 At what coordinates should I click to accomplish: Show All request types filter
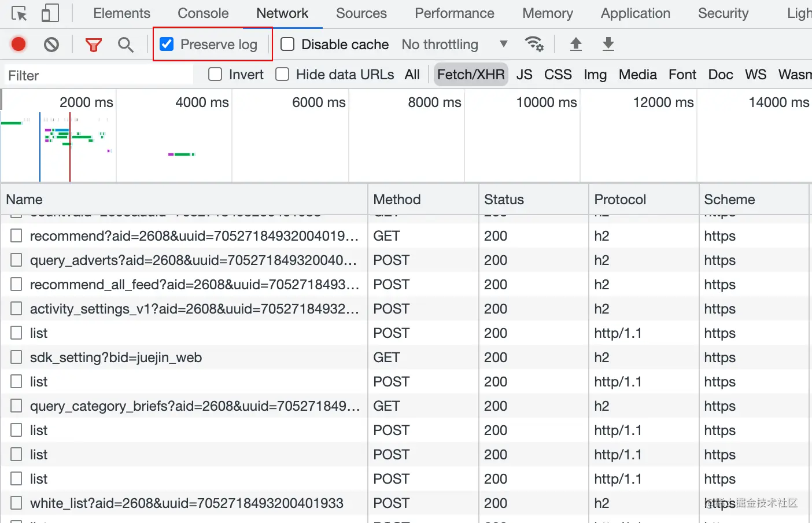412,75
